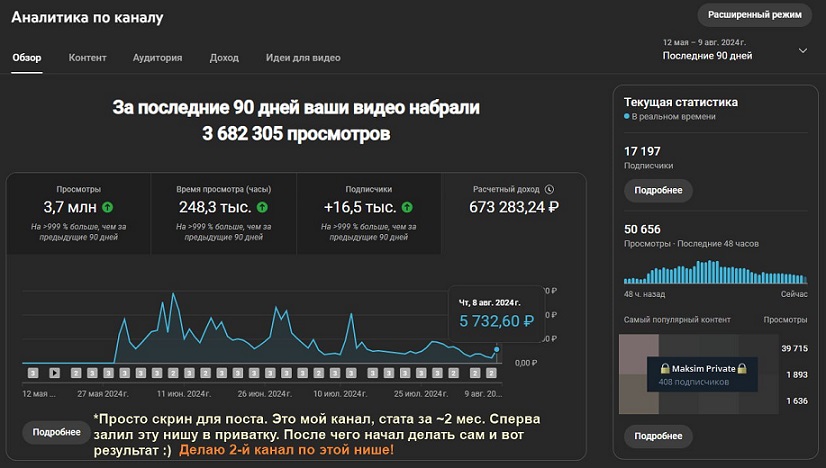Expand the date range chevron dropdown
Screen dimensions: 826x468
(802, 51)
